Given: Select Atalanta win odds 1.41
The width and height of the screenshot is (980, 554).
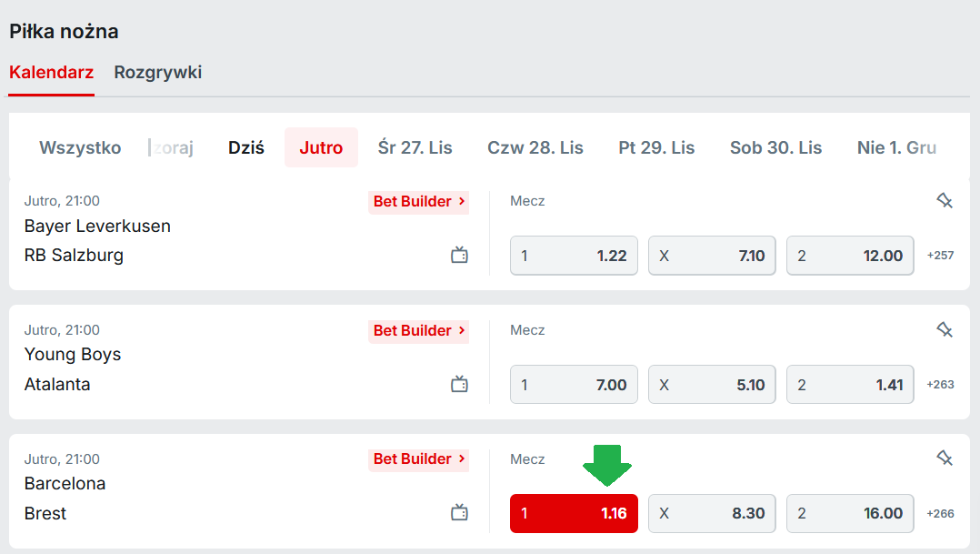Looking at the screenshot, I should (850, 385).
